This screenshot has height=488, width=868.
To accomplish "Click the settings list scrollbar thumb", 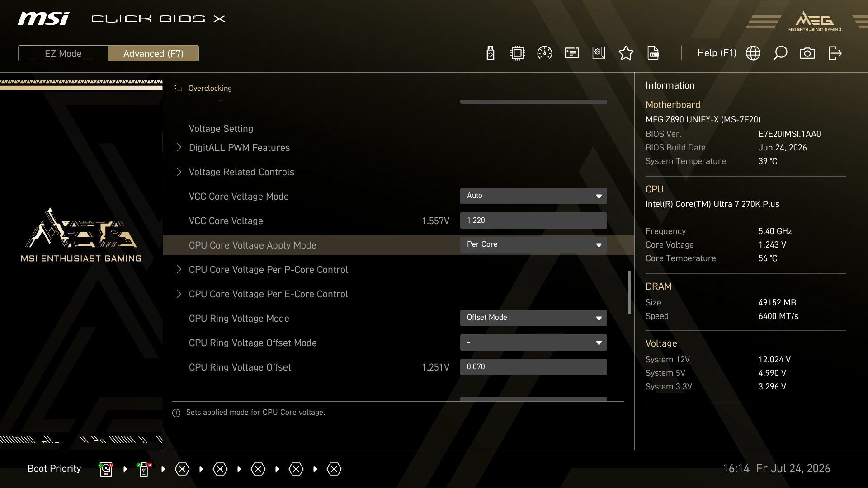I will [629, 292].
